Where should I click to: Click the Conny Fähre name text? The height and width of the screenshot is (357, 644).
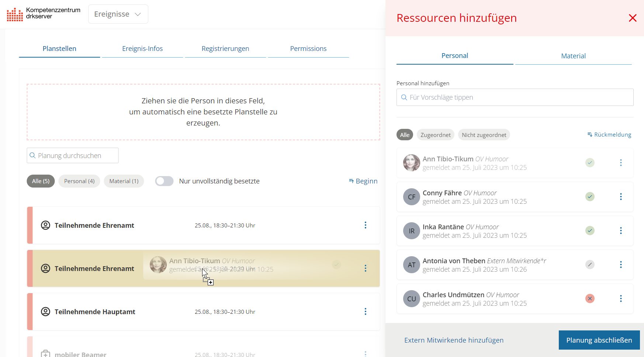[x=442, y=193]
